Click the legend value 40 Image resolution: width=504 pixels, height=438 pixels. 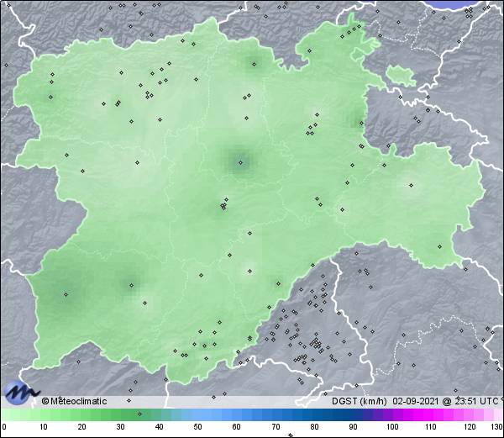pos(159,427)
